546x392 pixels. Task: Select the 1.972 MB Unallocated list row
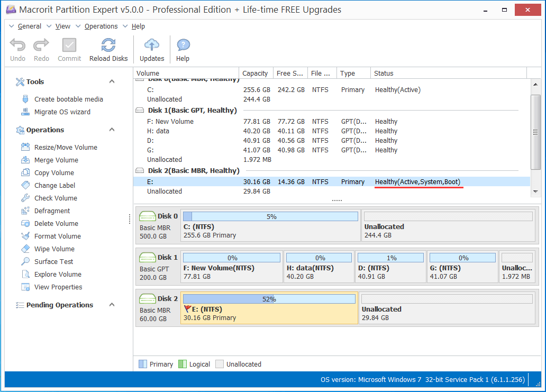click(332, 159)
